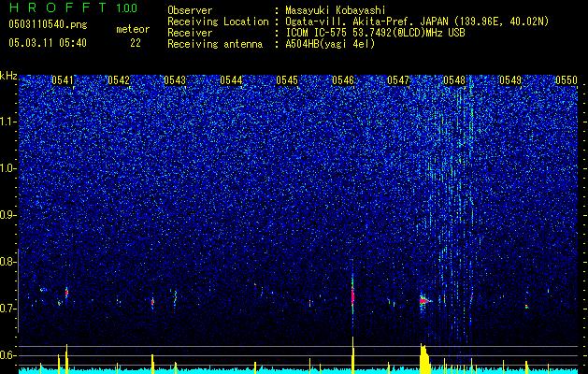Click the 1.1 kHz axis label
The height and width of the screenshot is (374, 588).
click(7, 122)
